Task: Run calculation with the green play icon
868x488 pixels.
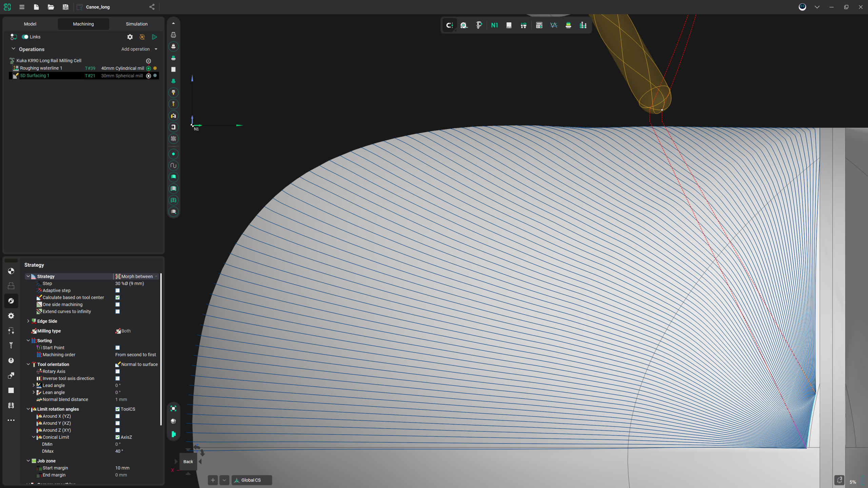Action: point(155,37)
